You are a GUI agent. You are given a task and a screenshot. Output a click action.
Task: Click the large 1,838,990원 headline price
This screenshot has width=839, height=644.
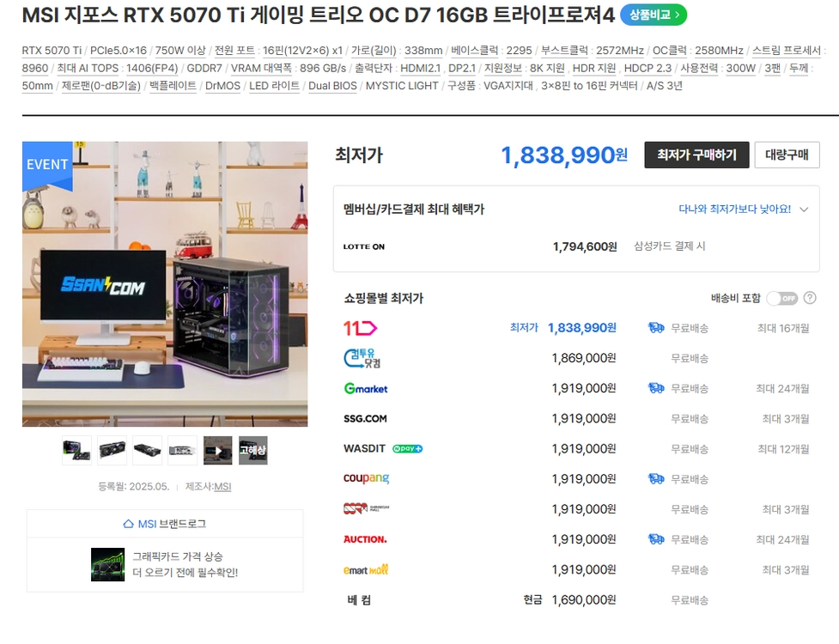564,155
